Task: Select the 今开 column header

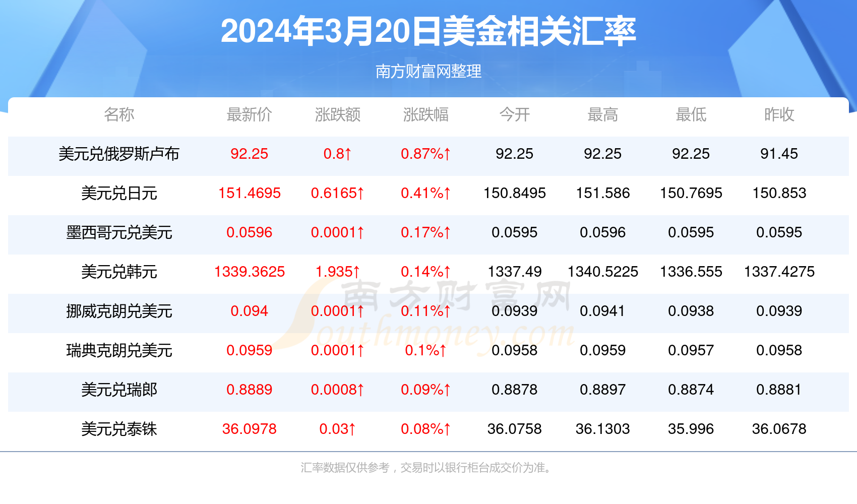Action: click(514, 114)
